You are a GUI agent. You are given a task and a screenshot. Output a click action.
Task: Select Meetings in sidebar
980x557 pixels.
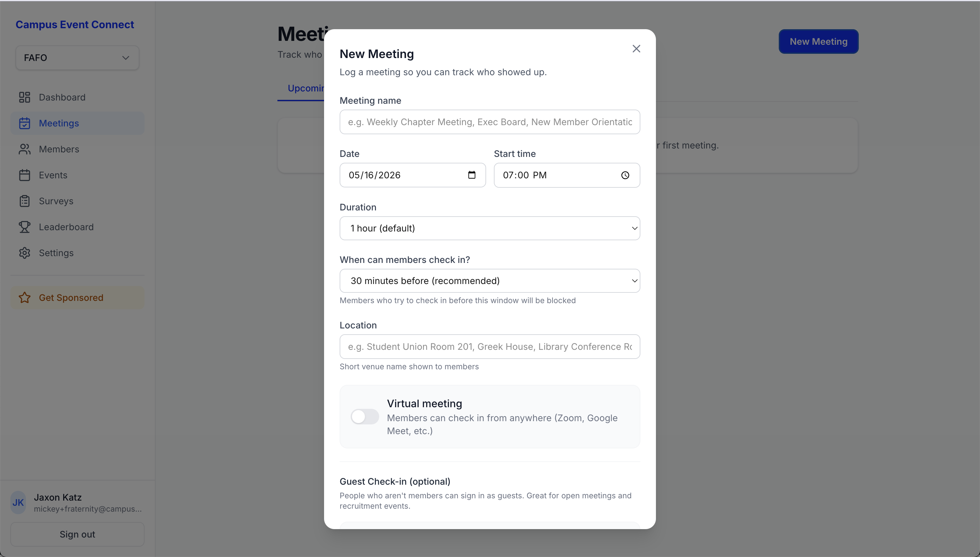click(77, 123)
